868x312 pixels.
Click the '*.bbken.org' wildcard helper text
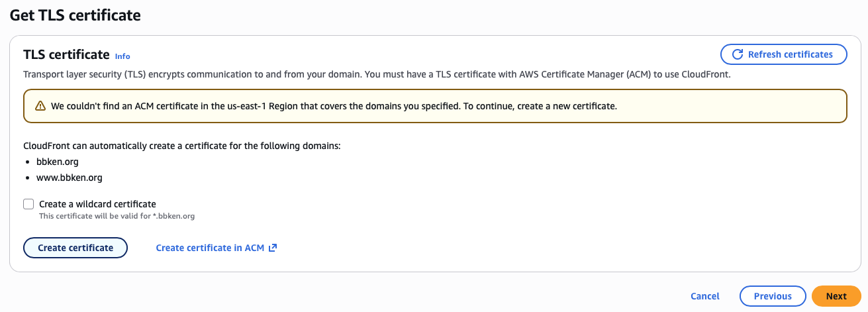pyautogui.click(x=117, y=216)
